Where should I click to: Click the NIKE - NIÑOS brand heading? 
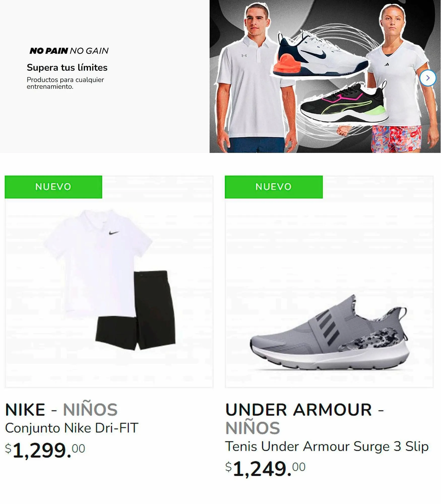coord(61,409)
